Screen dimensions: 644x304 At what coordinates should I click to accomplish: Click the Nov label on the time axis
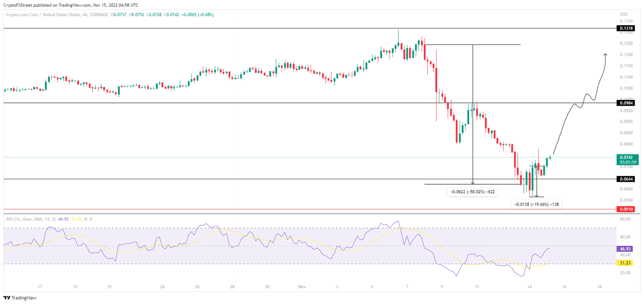click(x=302, y=287)
